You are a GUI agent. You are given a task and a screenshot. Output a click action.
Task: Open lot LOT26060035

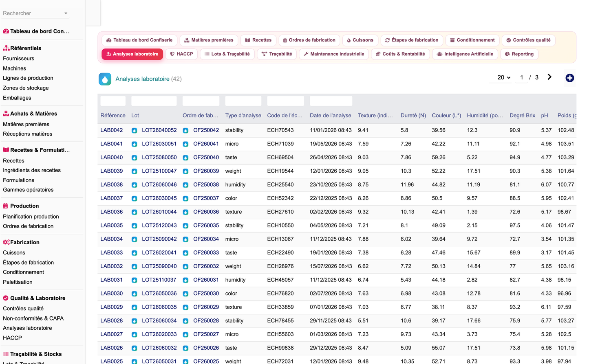tap(159, 307)
